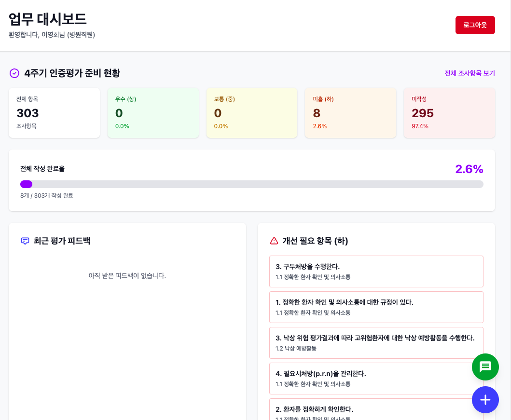Open the floating green chat icon
Viewport: 511px width, 420px height.
(485, 367)
